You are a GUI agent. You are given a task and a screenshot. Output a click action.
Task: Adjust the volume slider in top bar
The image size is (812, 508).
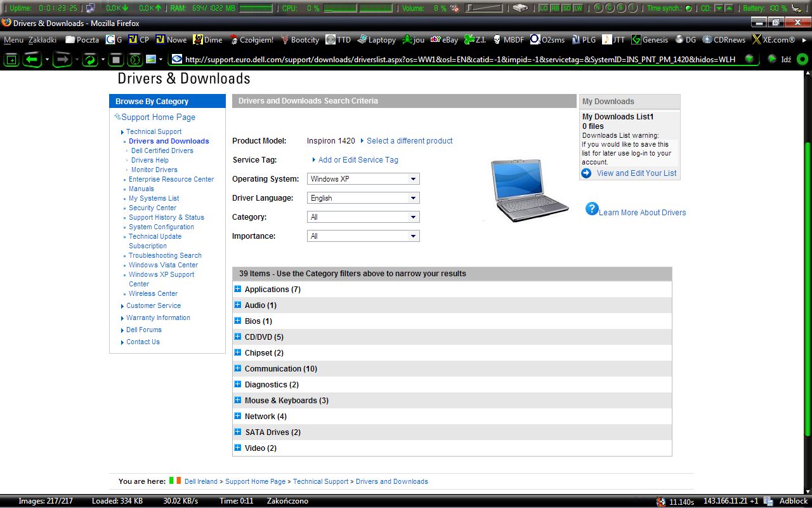[483, 8]
